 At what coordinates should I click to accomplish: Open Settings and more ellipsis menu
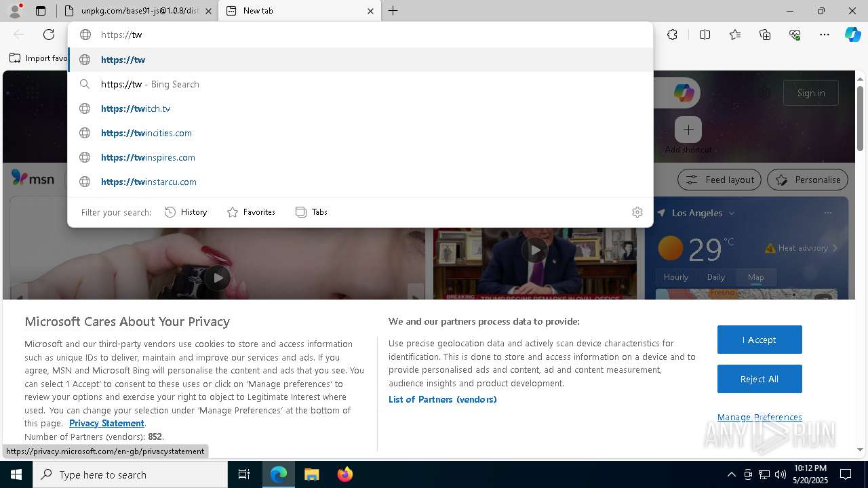click(x=825, y=35)
